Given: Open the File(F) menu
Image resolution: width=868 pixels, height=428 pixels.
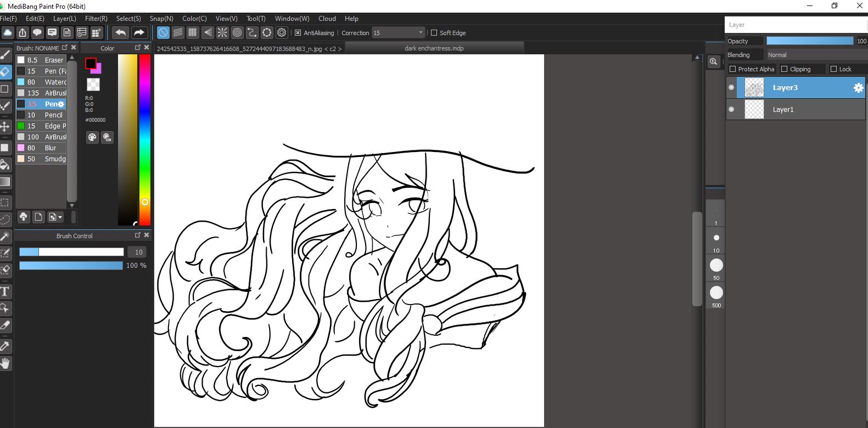Looking at the screenshot, I should (x=8, y=18).
